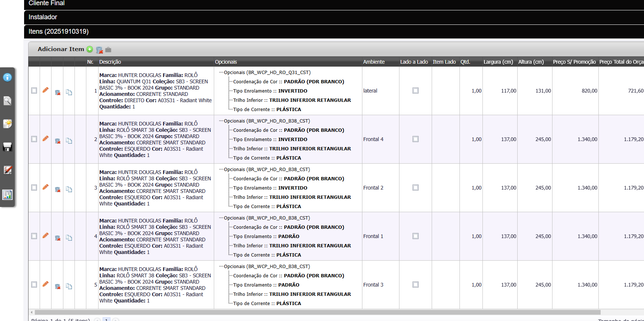This screenshot has height=321, width=644.
Task: Duplicate item 1 with the copy icon
Action: [69, 92]
